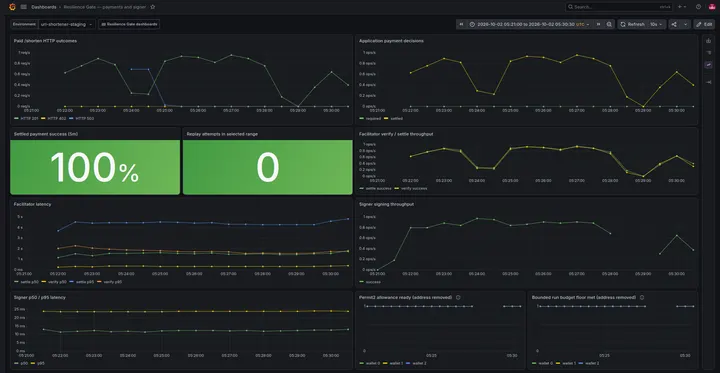Toggle the settled series legend
Viewport: 720px width, 373px height.
coord(396,119)
